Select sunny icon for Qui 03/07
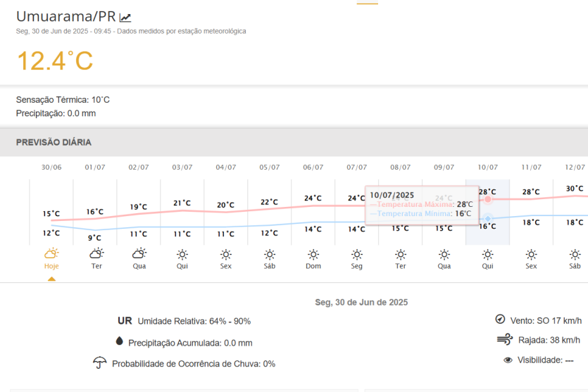 (182, 254)
